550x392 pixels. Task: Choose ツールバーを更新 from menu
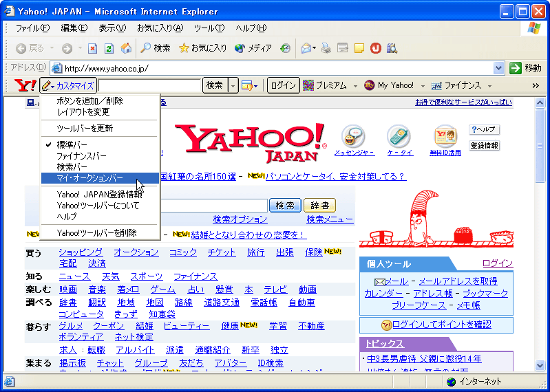pos(100,128)
